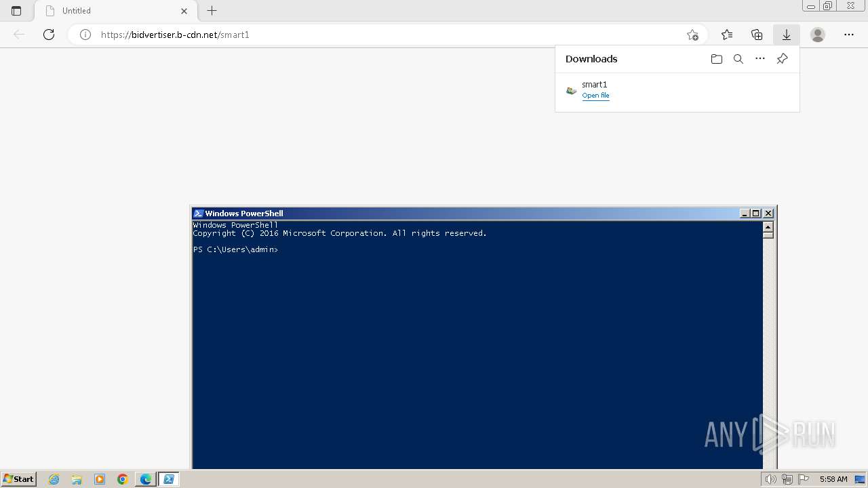Open the Start menu
Image resolution: width=868 pixels, height=488 pixels.
(x=18, y=479)
